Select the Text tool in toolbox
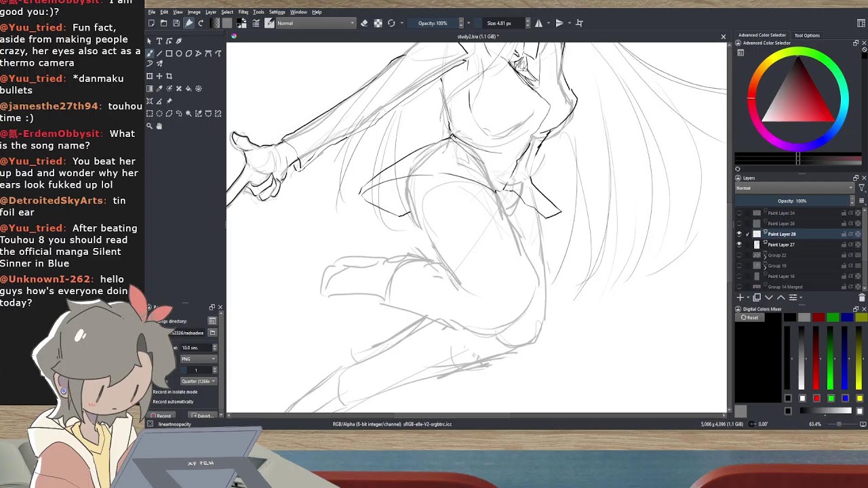Viewport: 868px width, 488px height. [x=159, y=41]
